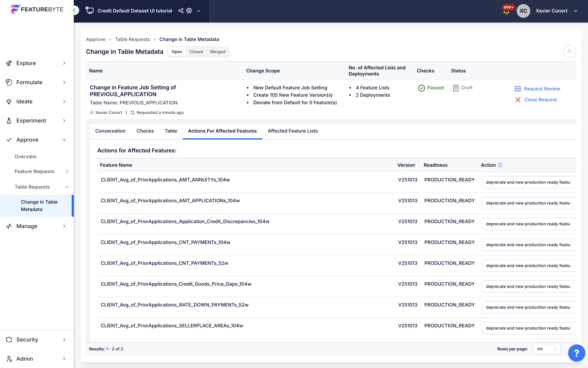Open Overview under Approve in sidebar
Screen dimensions: 588x368
[25, 156]
